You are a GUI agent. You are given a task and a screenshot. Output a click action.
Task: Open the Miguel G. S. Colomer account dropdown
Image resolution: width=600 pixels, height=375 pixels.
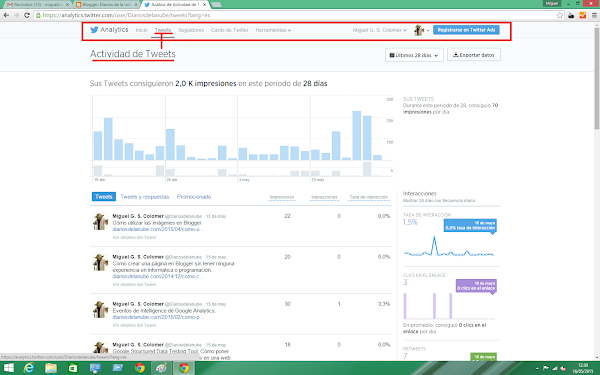[x=379, y=30]
